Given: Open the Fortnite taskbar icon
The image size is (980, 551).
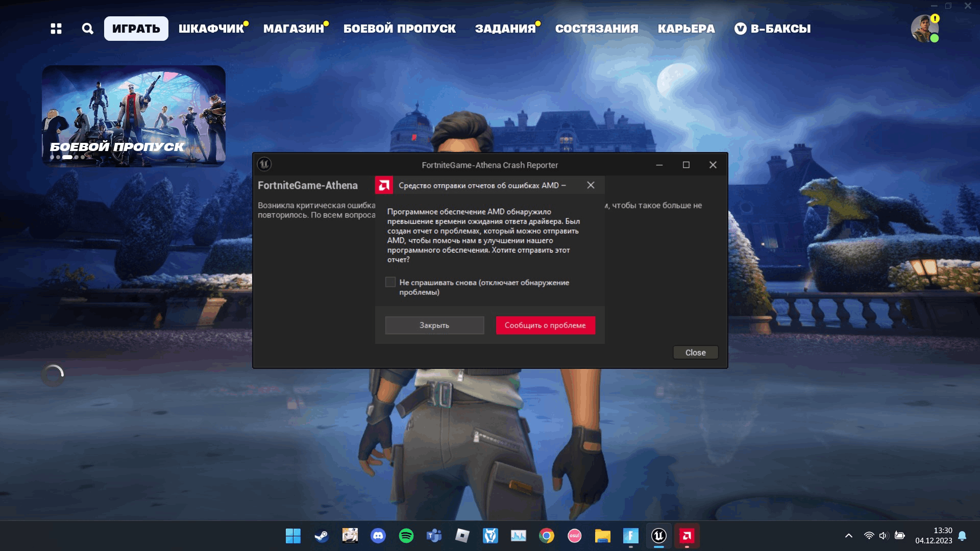Looking at the screenshot, I should tap(631, 536).
